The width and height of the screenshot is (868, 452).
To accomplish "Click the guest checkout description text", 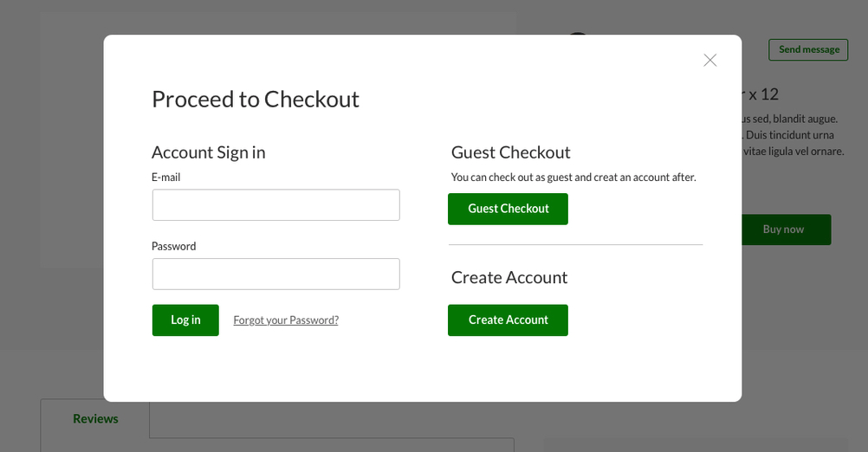I will [x=573, y=178].
